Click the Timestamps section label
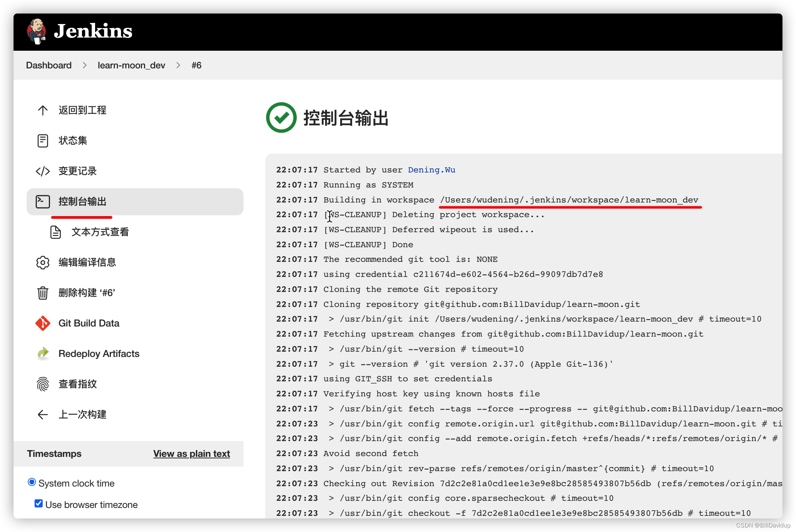 (x=54, y=454)
